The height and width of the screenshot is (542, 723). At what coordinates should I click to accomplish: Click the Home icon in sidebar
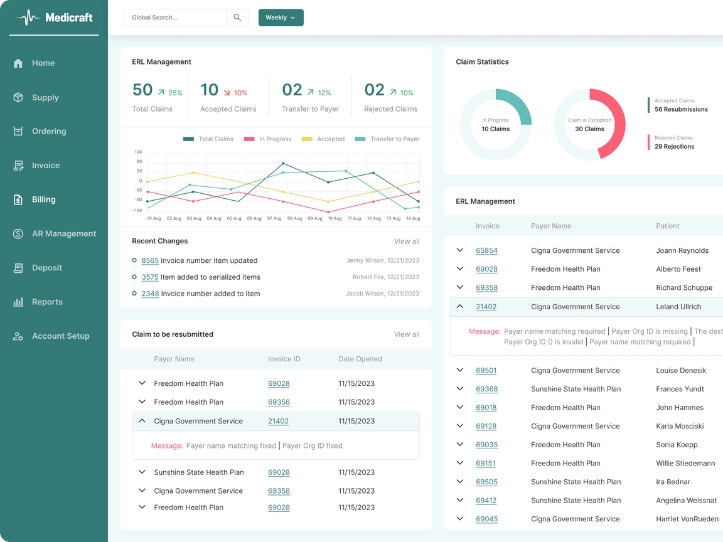[18, 63]
